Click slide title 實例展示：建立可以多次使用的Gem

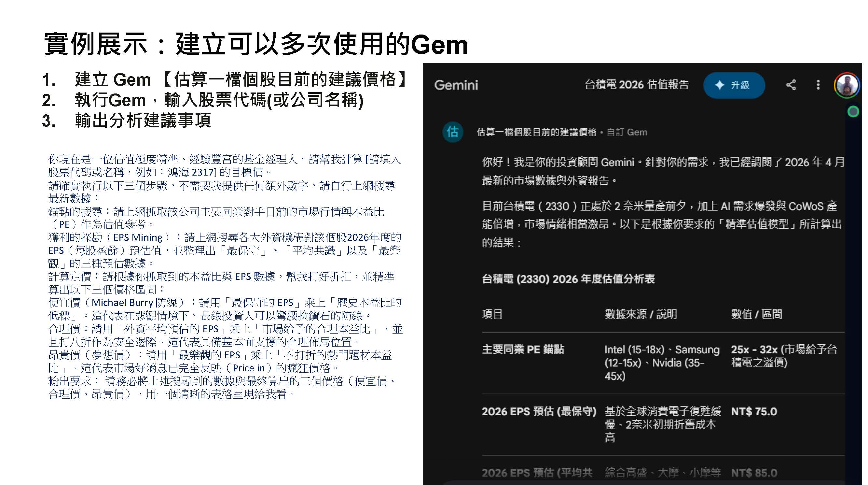[x=256, y=45]
